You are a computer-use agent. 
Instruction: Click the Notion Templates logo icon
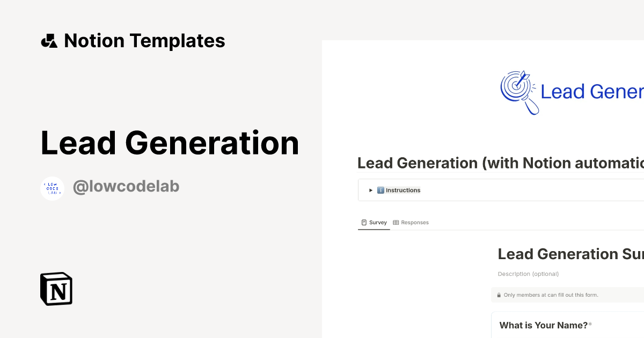click(49, 40)
